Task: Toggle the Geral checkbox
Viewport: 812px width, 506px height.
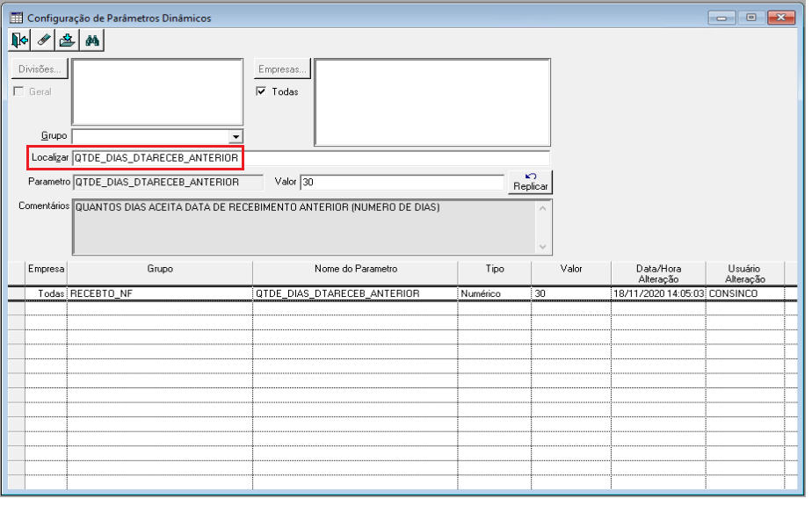Action: (x=19, y=91)
